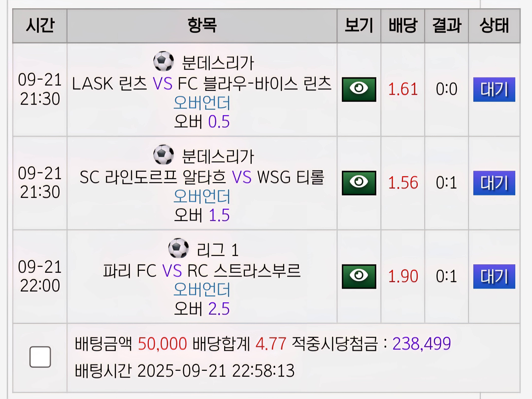Click the 상태 column header
The width and height of the screenshot is (532, 399).
tap(494, 25)
